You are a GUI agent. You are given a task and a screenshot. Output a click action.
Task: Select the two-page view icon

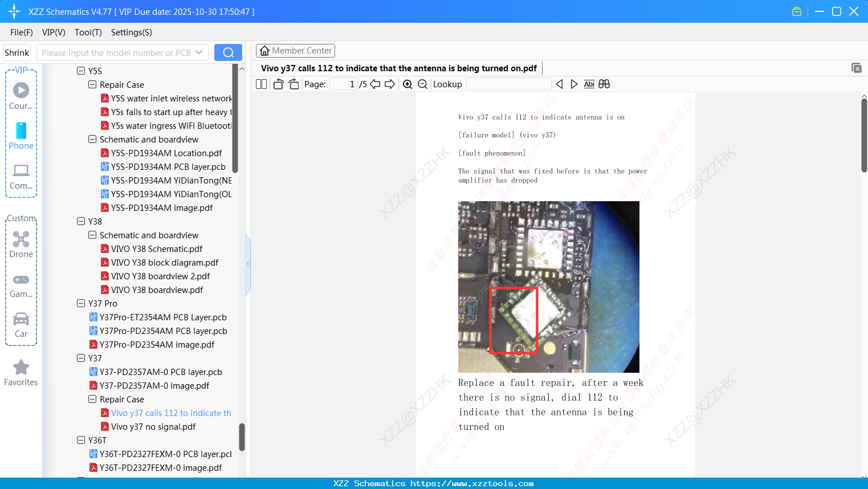pos(261,84)
